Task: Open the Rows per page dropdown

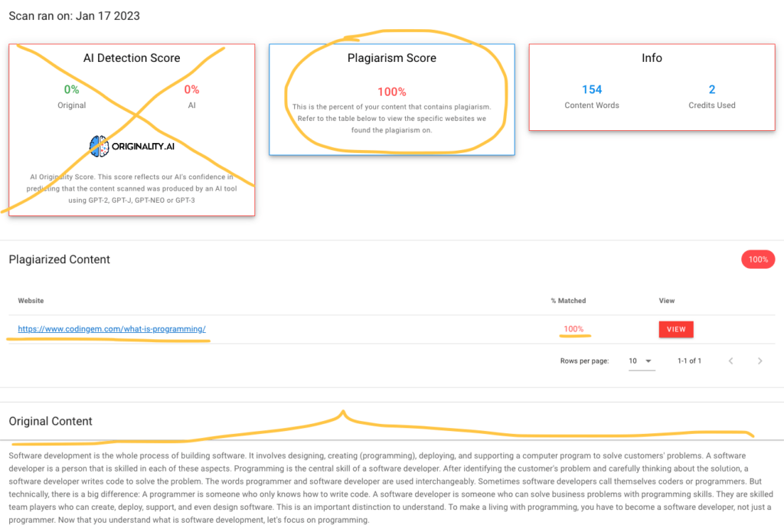Action: [x=642, y=361]
